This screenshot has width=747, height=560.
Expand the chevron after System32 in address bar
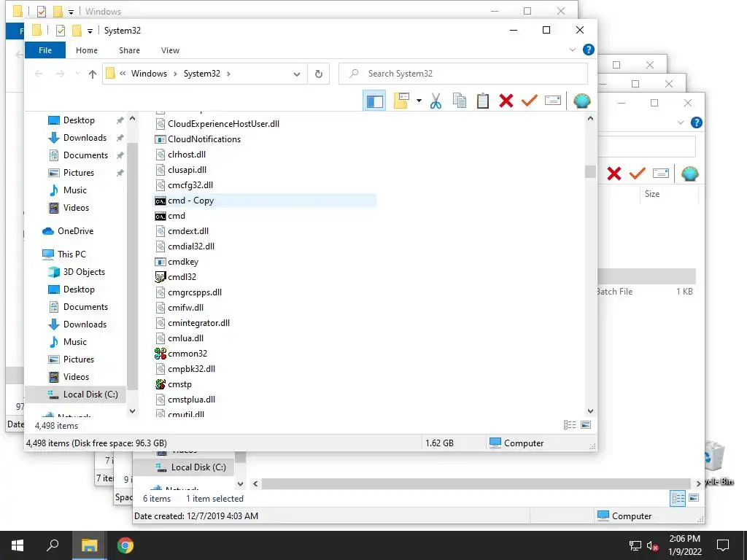[x=228, y=74]
